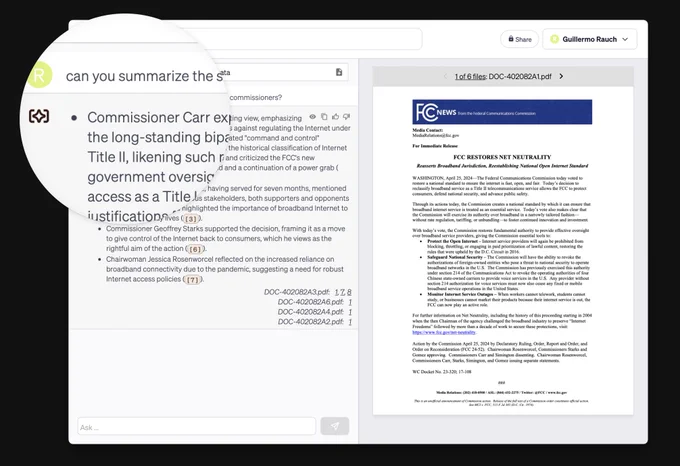This screenshot has width=680, height=466.
Task: Open the '1 of 6 files' list link
Action: pos(471,77)
